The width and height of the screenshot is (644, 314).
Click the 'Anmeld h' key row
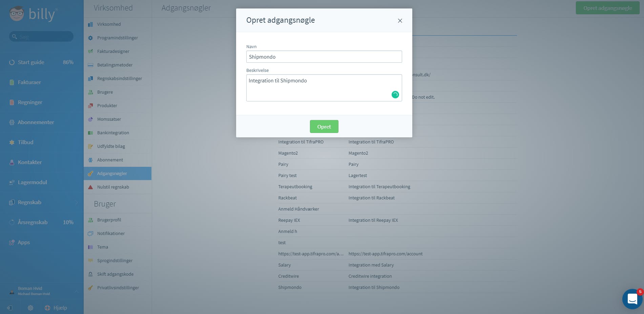[397, 232]
